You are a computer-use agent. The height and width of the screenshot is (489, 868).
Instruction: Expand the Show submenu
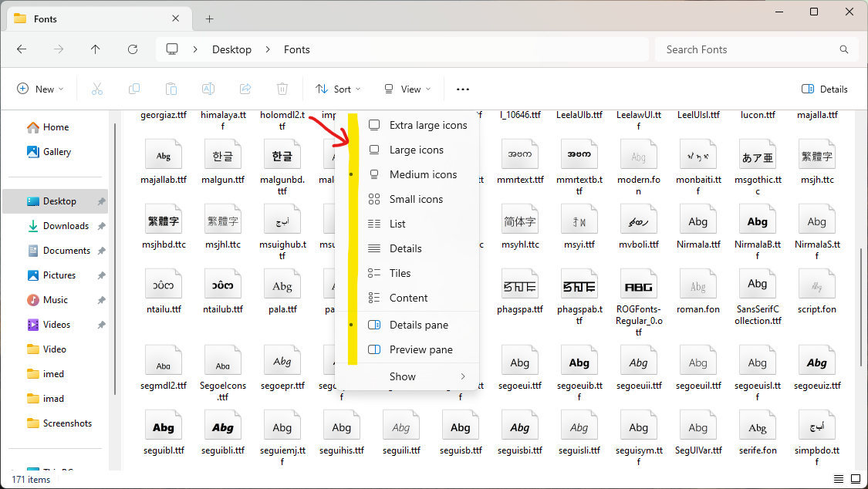point(407,376)
